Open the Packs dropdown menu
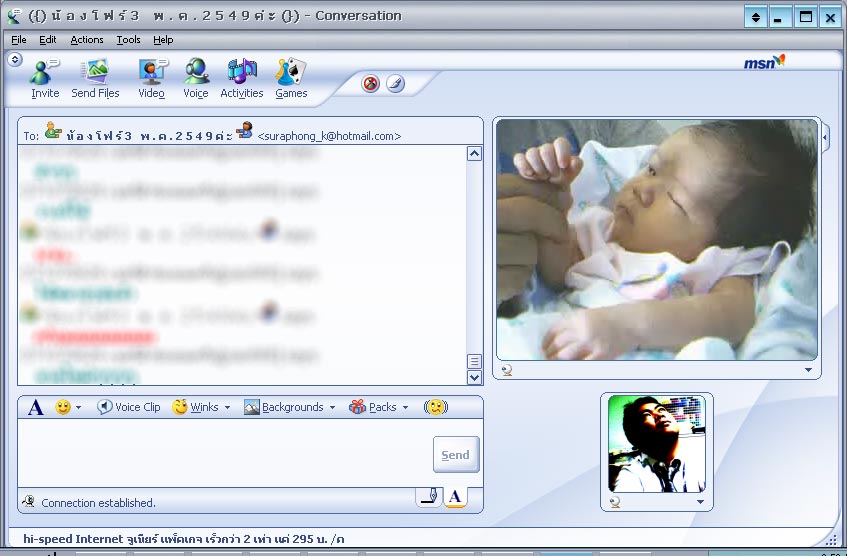This screenshot has height=556, width=847. pos(379,407)
